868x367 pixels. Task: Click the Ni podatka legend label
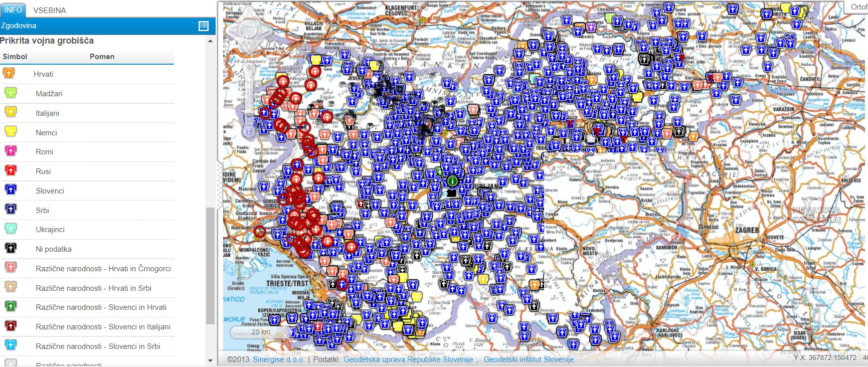54,249
